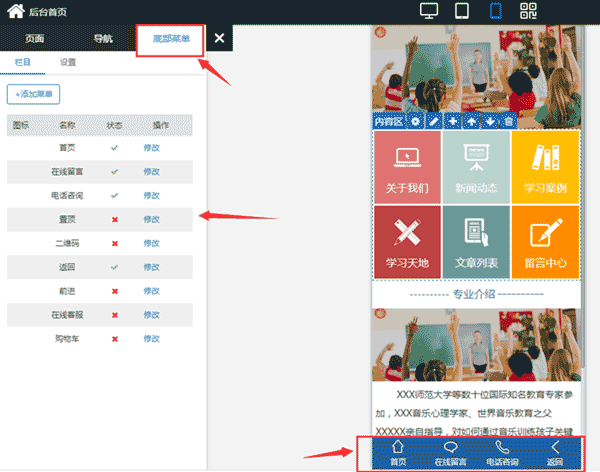Delete content block using trash icon
Image resolution: width=600 pixels, height=472 pixels.
point(509,121)
